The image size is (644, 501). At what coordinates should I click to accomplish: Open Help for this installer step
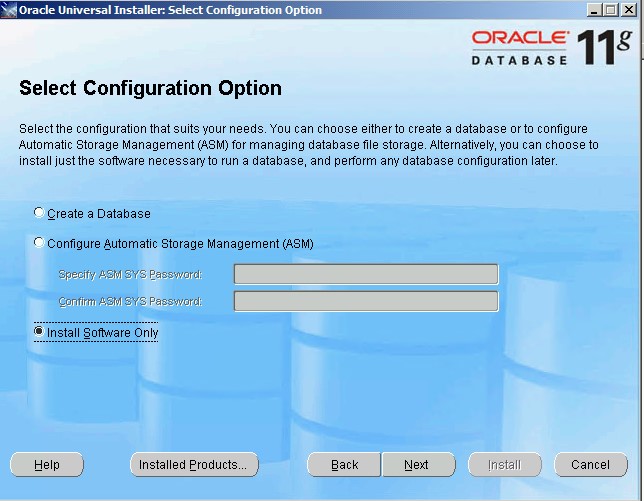click(47, 465)
